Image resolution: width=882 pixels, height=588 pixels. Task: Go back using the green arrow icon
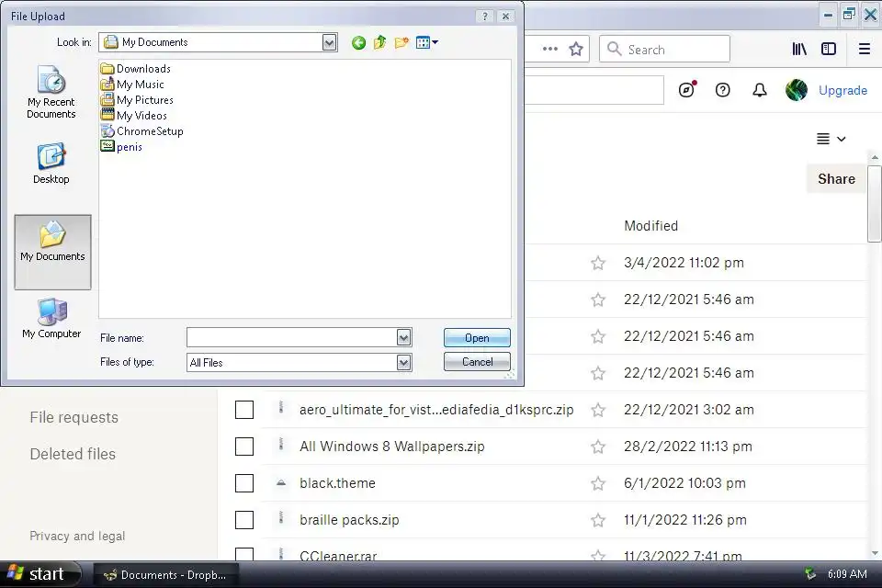click(358, 43)
